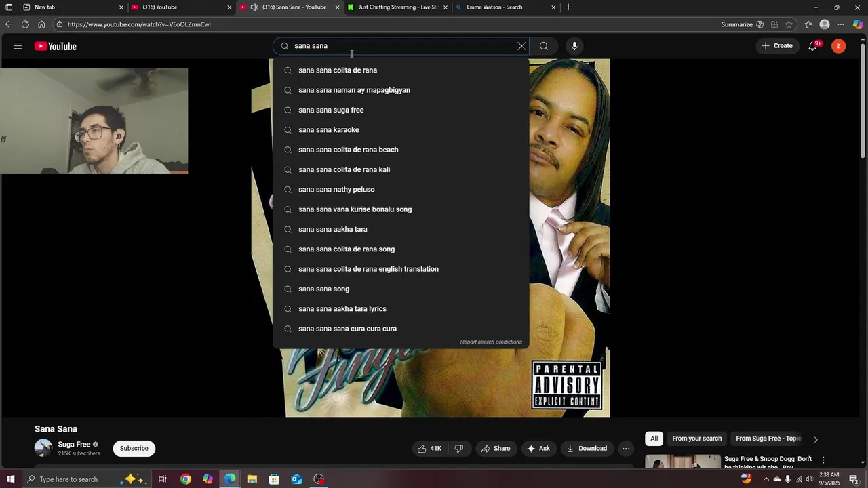
Task: Select 'From your search' filter chip
Action: [697, 439]
